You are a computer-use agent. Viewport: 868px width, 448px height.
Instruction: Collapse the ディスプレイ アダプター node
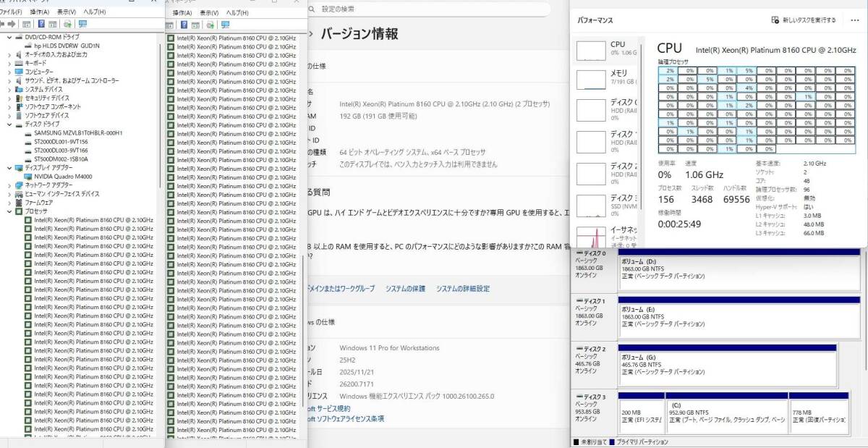coord(9,167)
